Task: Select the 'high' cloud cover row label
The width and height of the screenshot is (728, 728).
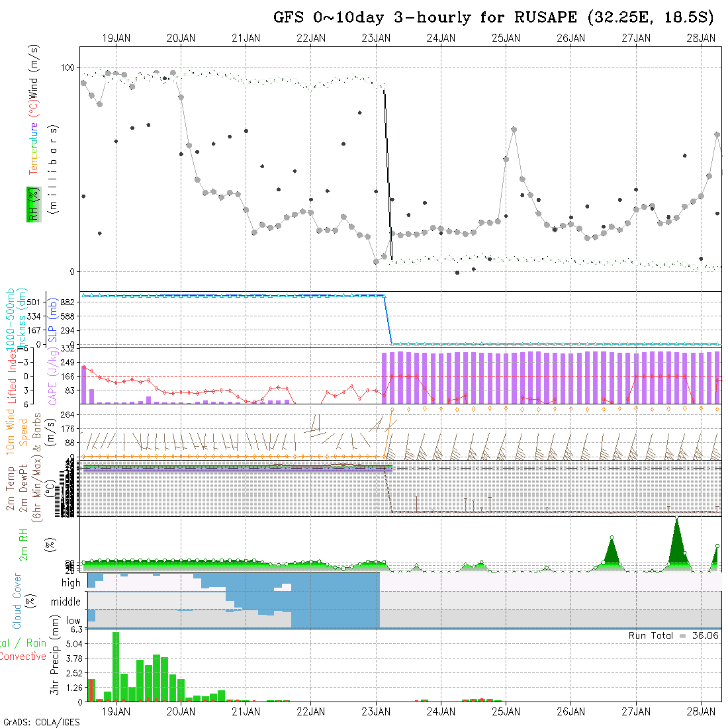Action: pos(71,583)
